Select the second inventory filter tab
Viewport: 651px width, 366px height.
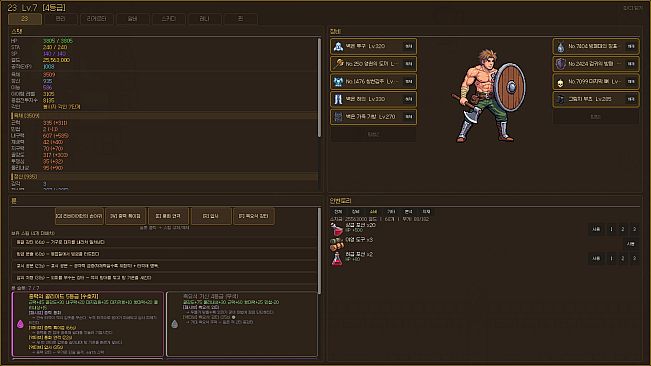(x=355, y=212)
